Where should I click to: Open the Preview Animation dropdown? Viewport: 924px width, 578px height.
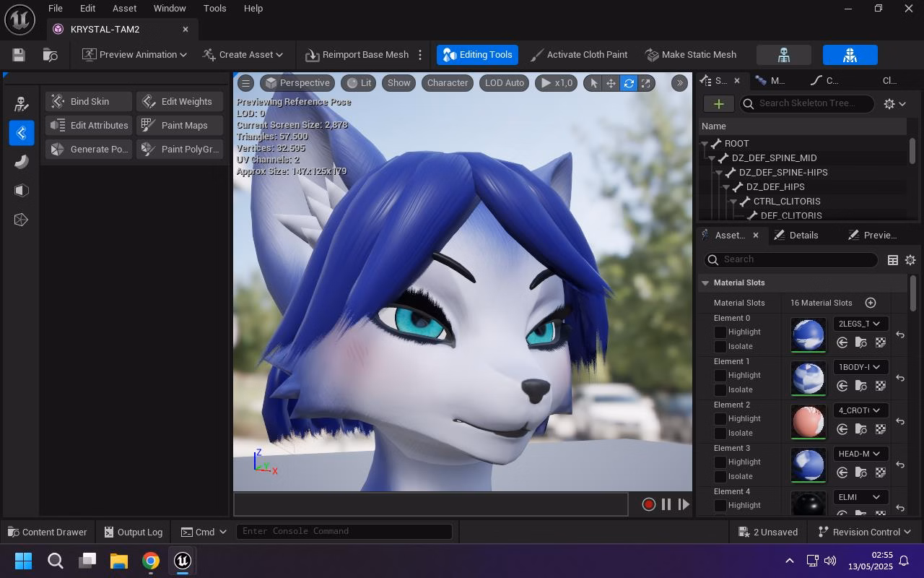pos(134,55)
